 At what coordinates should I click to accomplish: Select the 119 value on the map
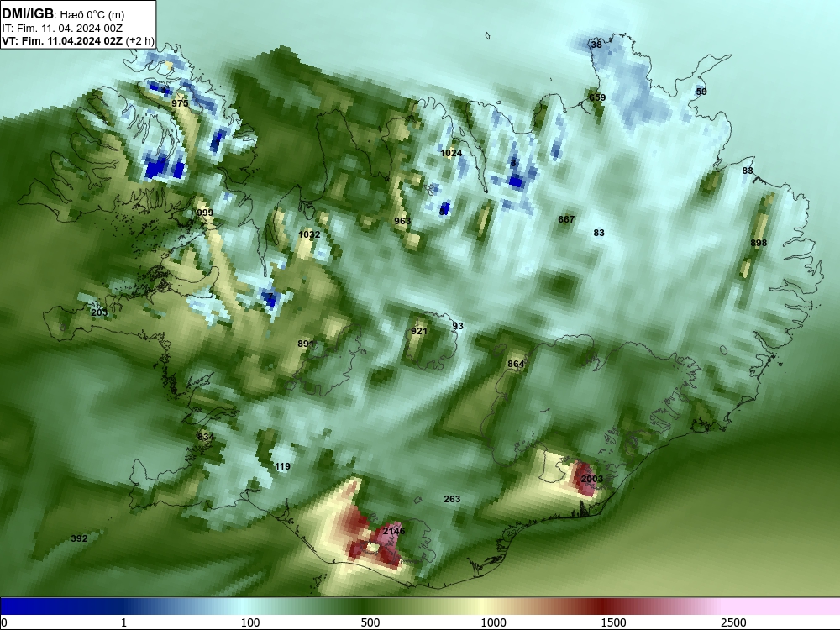pos(282,466)
